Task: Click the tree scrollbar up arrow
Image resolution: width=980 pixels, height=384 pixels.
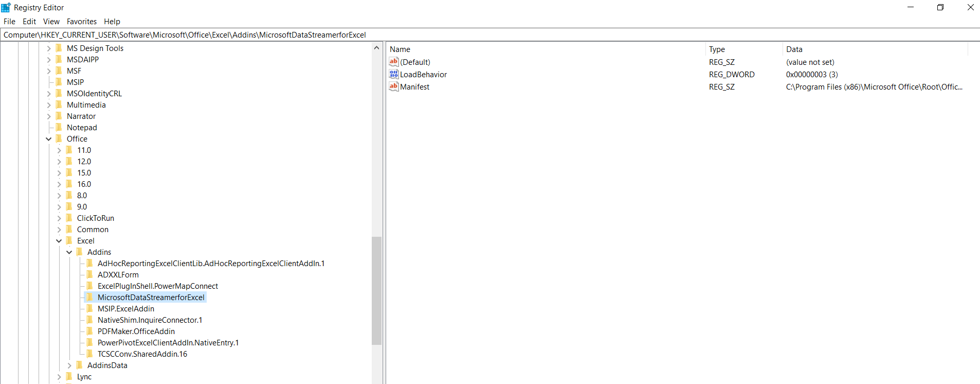Action: [x=376, y=48]
